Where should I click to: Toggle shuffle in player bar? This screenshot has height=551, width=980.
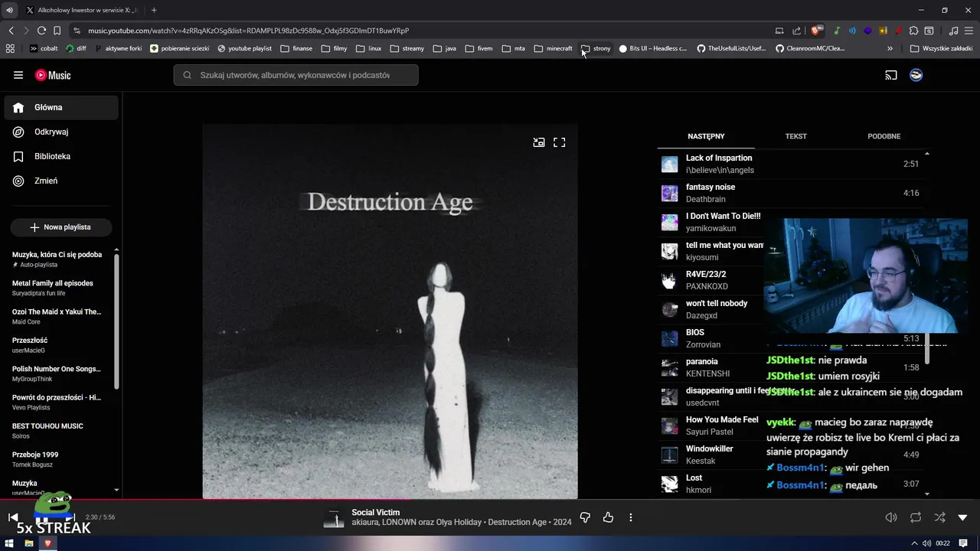940,518
